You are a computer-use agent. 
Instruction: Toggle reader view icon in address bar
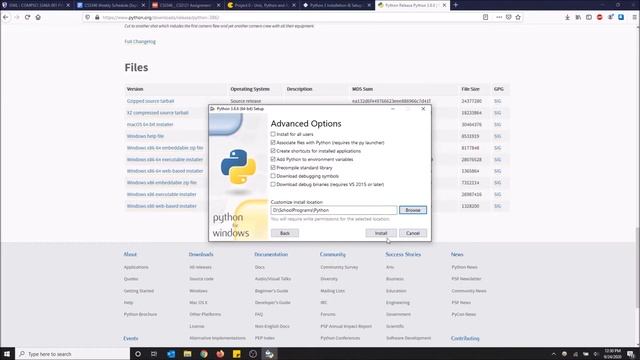tap(485, 17)
